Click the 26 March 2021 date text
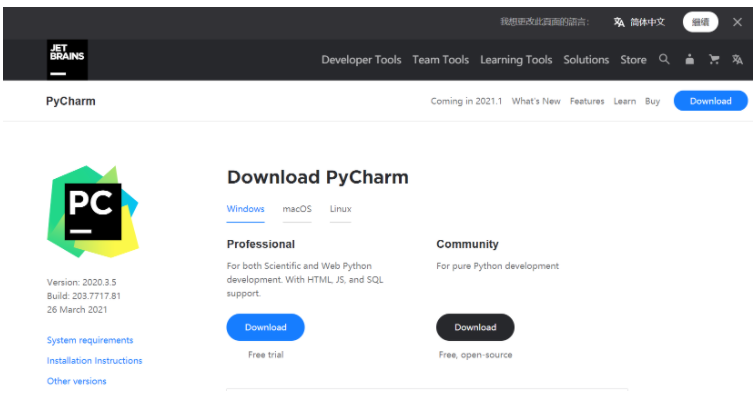This screenshot has height=400, width=755. tap(77, 310)
